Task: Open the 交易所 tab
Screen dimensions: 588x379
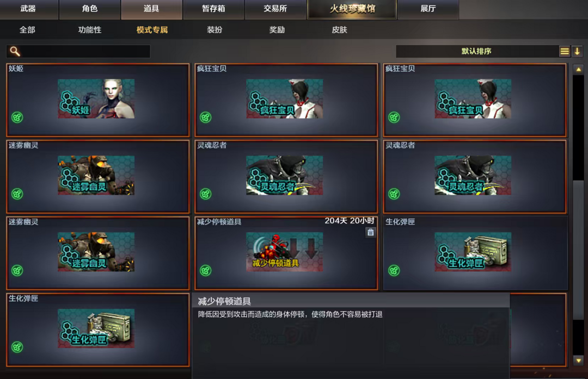Action: point(275,9)
